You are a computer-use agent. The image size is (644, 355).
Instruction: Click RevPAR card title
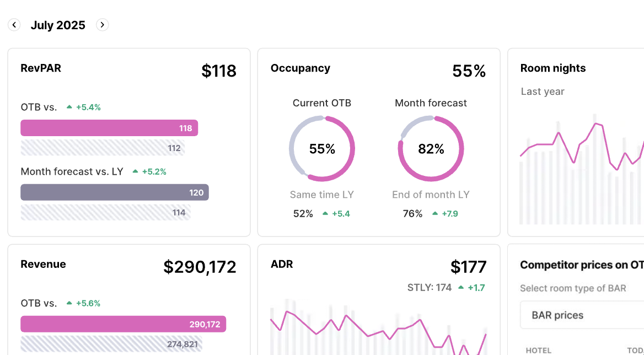coord(41,68)
